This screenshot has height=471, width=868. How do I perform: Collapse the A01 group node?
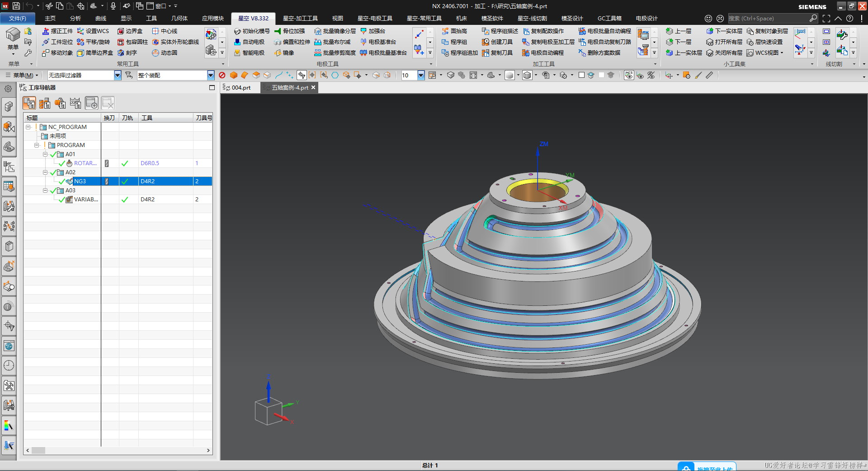click(45, 154)
